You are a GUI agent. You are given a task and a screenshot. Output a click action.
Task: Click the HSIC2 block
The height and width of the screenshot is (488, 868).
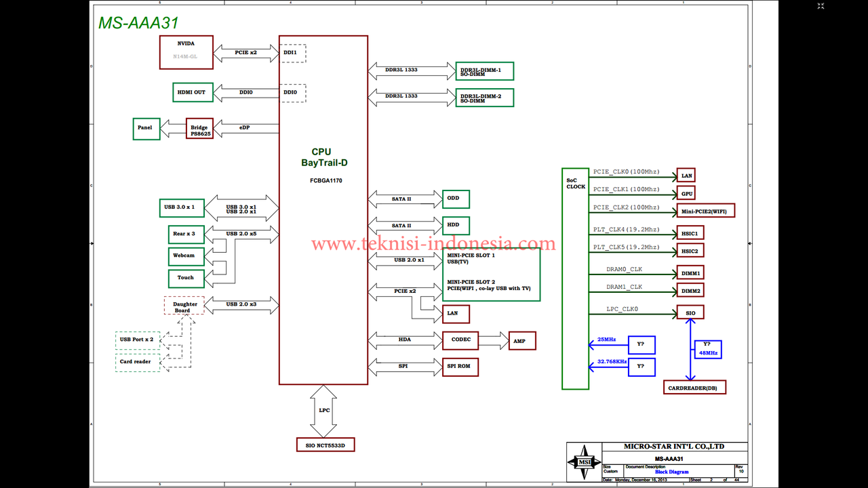(x=690, y=251)
